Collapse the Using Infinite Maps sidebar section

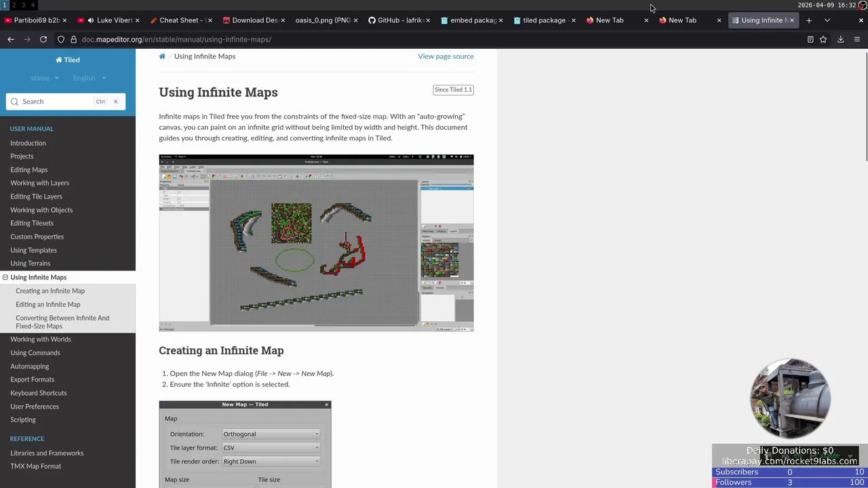point(5,277)
